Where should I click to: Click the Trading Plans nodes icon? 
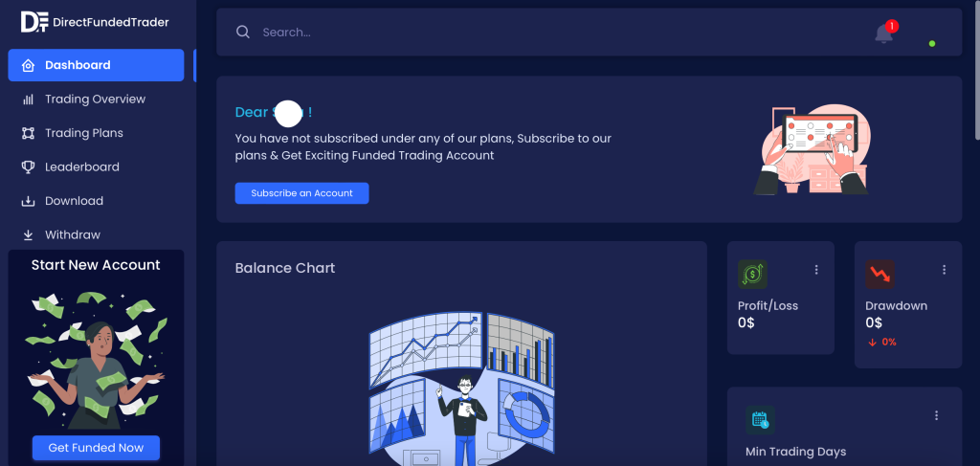tap(28, 133)
